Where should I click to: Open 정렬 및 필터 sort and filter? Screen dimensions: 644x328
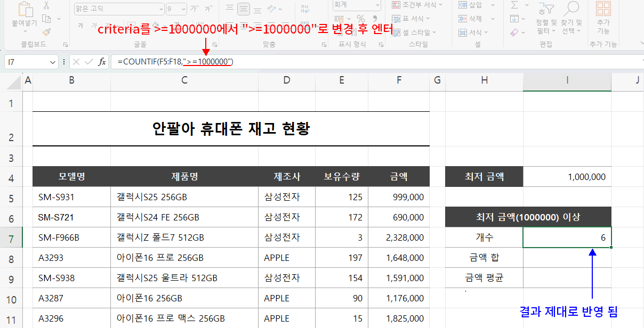(546, 18)
